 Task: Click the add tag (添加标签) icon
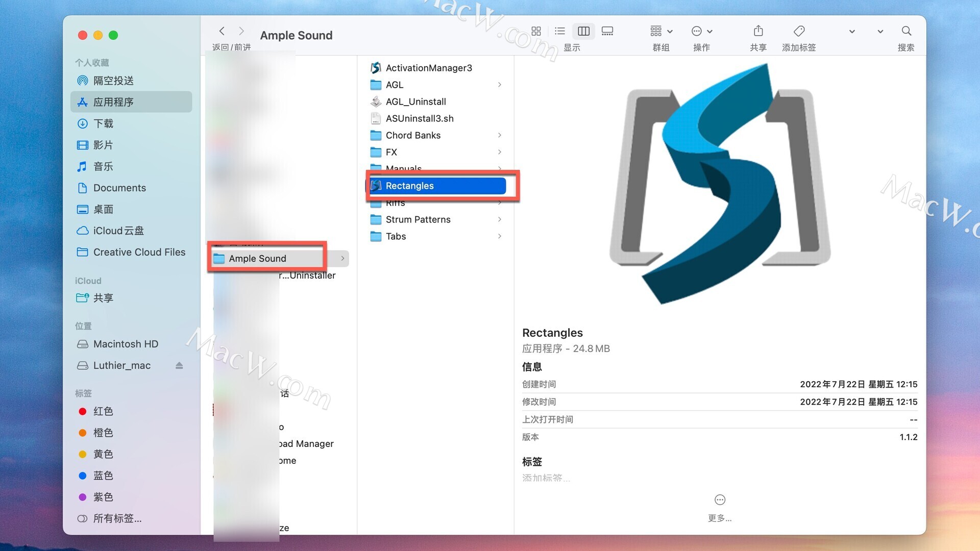point(799,31)
